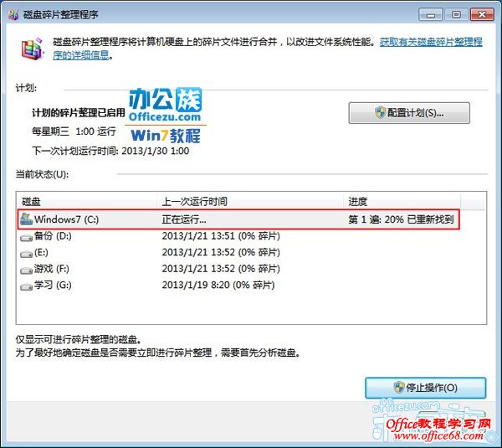The height and width of the screenshot is (448, 502).
Task: Sort by the 磁盘 column header
Action: 86,202
